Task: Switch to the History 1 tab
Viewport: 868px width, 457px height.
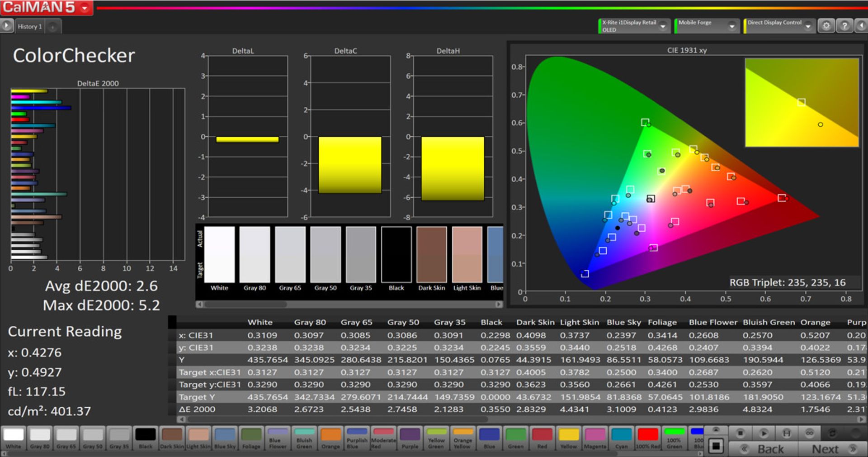Action: point(30,27)
